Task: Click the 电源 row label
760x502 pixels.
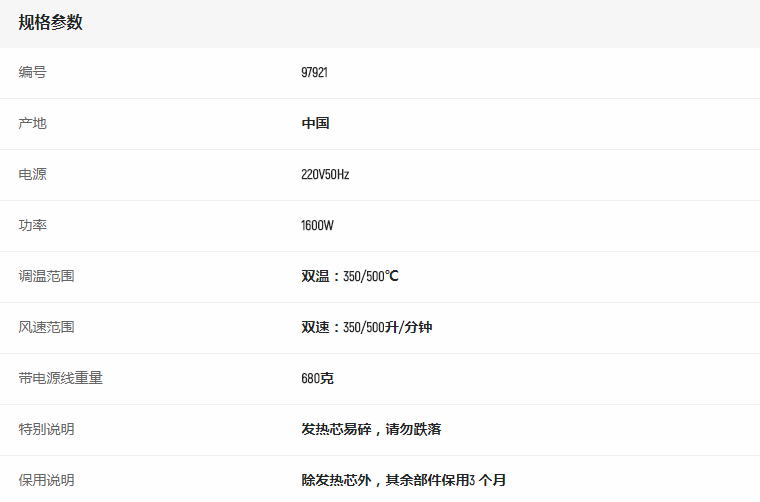Action: click(x=32, y=175)
